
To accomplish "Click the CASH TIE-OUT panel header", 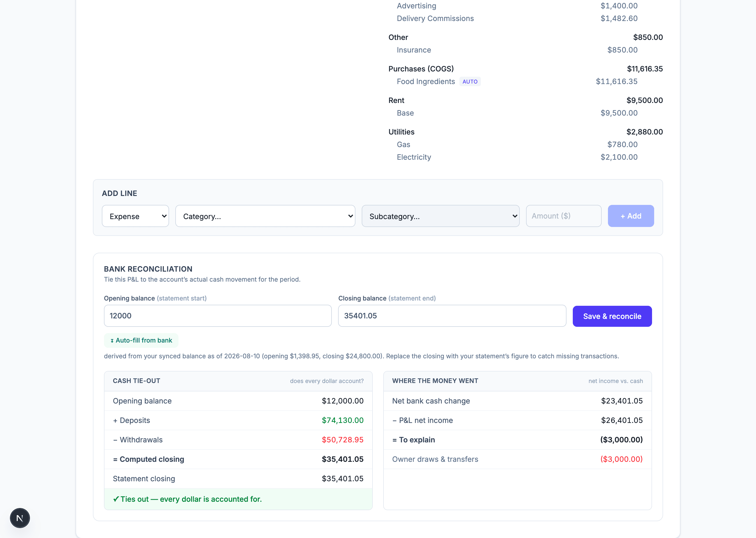I will coord(238,381).
